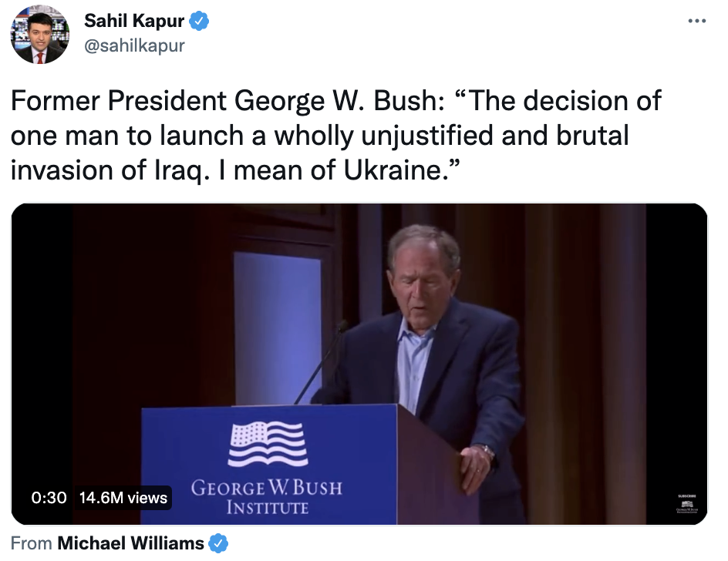This screenshot has width=728, height=561.
Task: Open the tweet's three-dot more options menu
Action: 696,21
